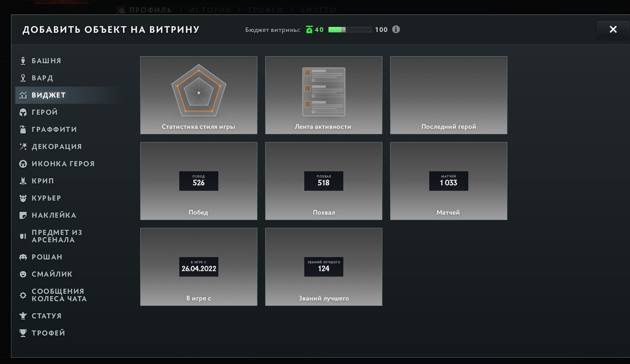Click the trophy cup icon beside ТРОФЕЙ

click(23, 333)
